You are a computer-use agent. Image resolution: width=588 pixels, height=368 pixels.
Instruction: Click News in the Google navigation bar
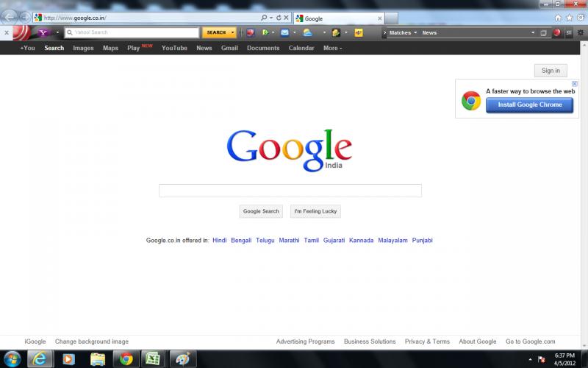[204, 48]
